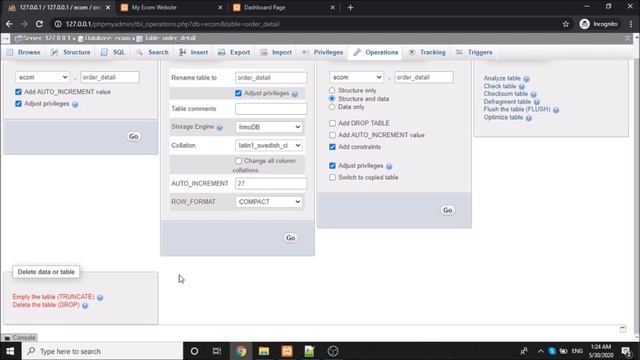Open Cortana circle on the taskbar
Screen dimensions: 640x360
(194, 351)
